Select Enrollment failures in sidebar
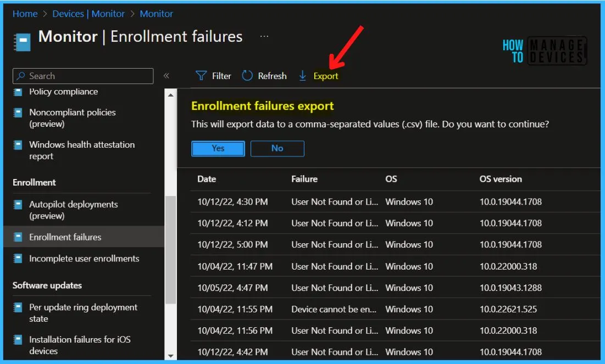 [84, 237]
